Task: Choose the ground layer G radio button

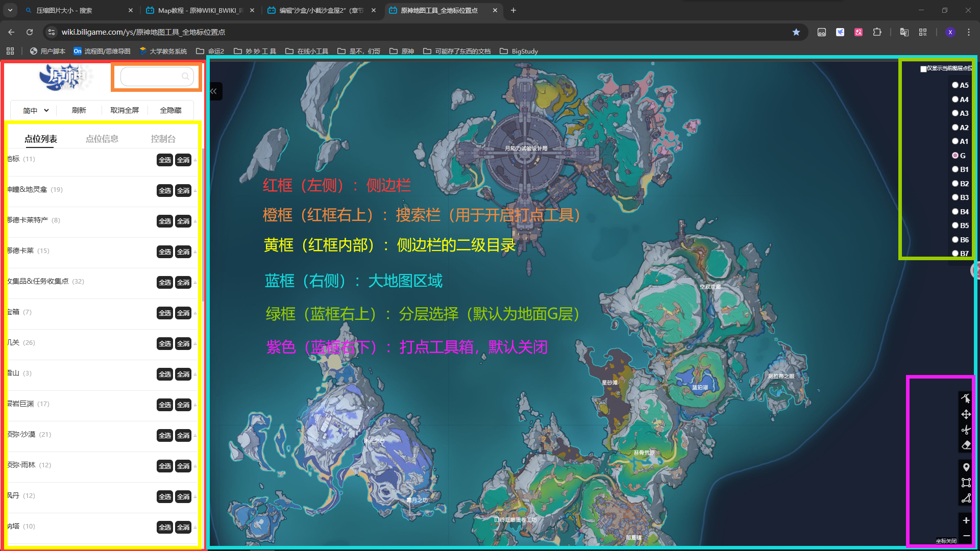Action: (955, 156)
